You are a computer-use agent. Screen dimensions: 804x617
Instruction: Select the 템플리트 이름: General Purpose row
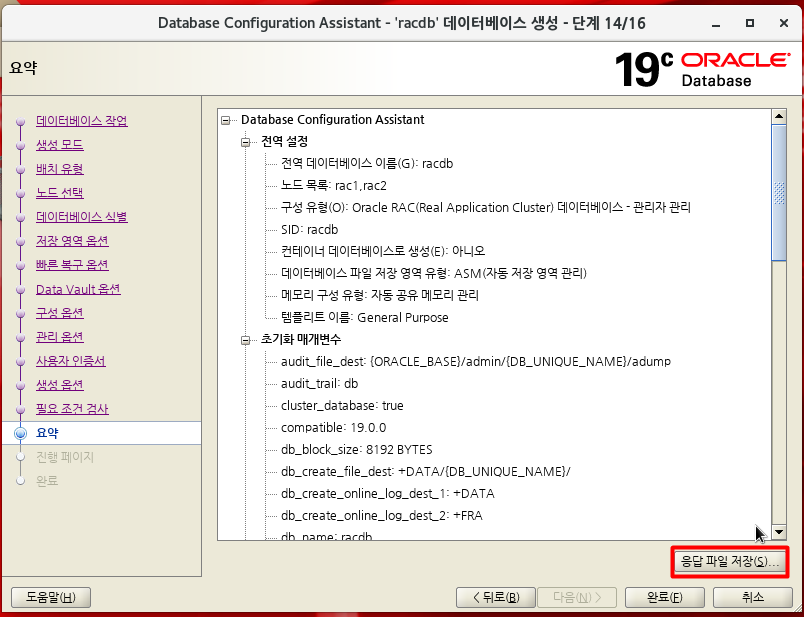[x=365, y=317]
